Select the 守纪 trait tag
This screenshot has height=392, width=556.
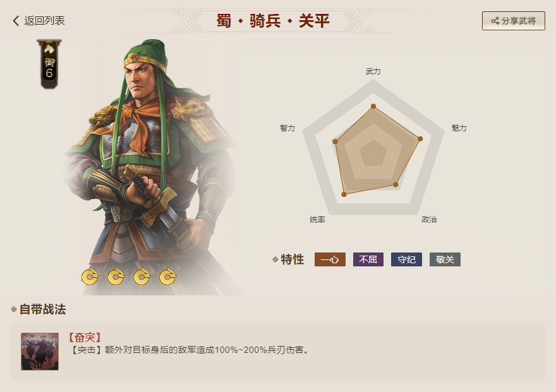coord(406,259)
